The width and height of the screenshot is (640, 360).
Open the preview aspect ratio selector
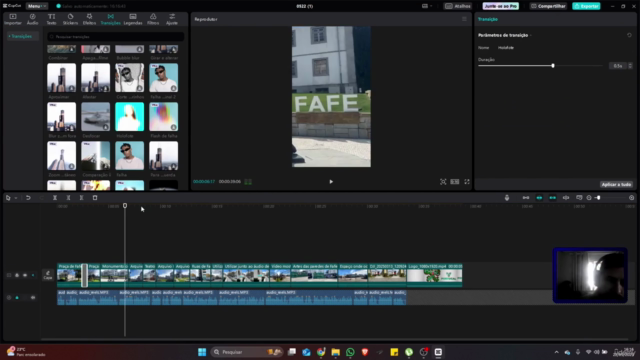pyautogui.click(x=455, y=182)
